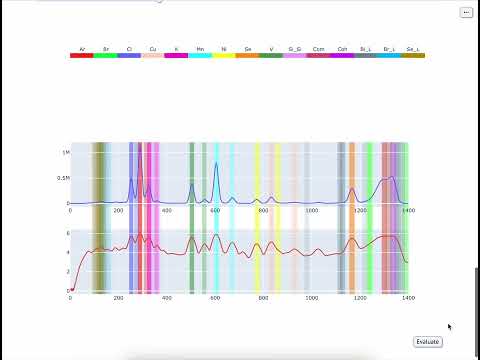Select the Br_L sky-blue legend swatch
This screenshot has height=360, width=480.
[389, 56]
